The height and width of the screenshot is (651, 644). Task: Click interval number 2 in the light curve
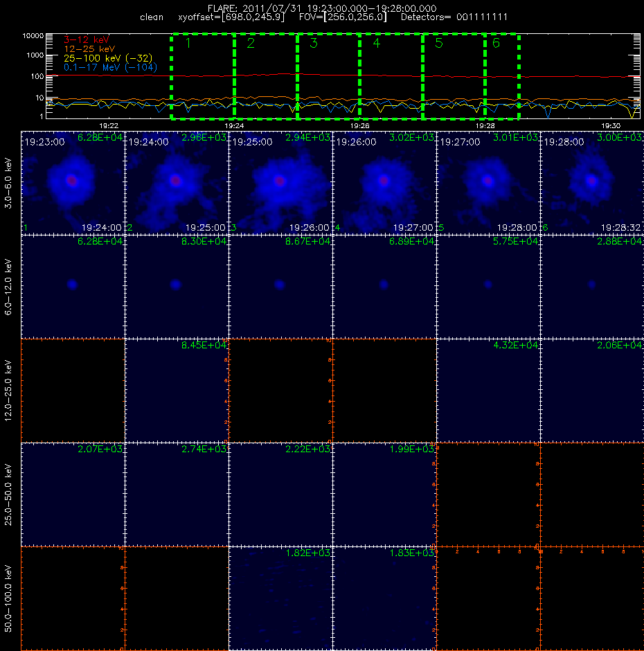251,43
